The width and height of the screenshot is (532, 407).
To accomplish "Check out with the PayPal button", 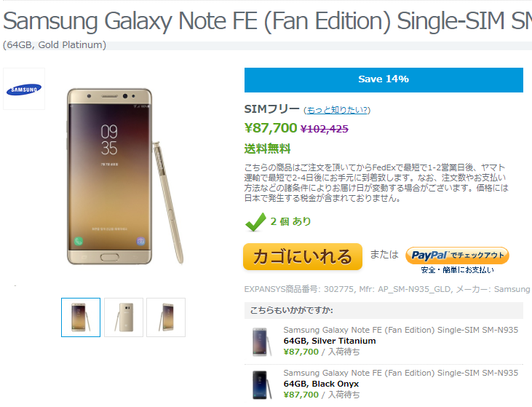I will (x=457, y=256).
